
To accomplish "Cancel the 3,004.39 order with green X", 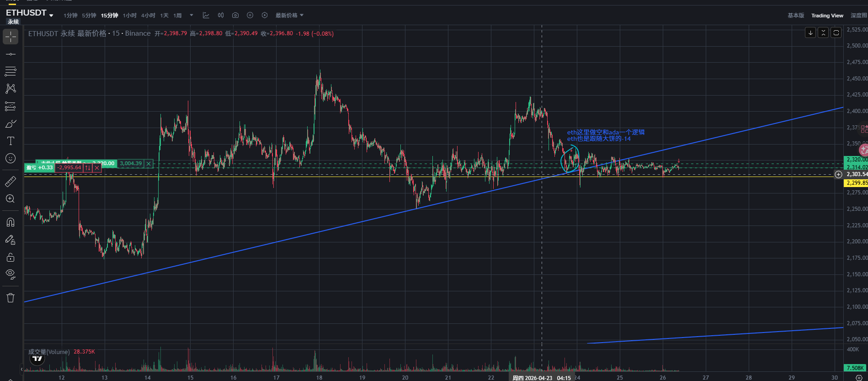I will click(149, 164).
